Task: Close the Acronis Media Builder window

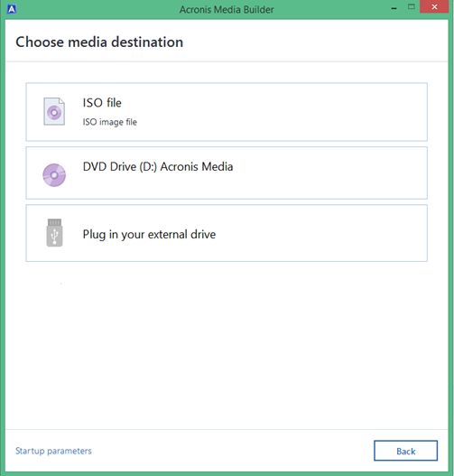Action: click(434, 6)
